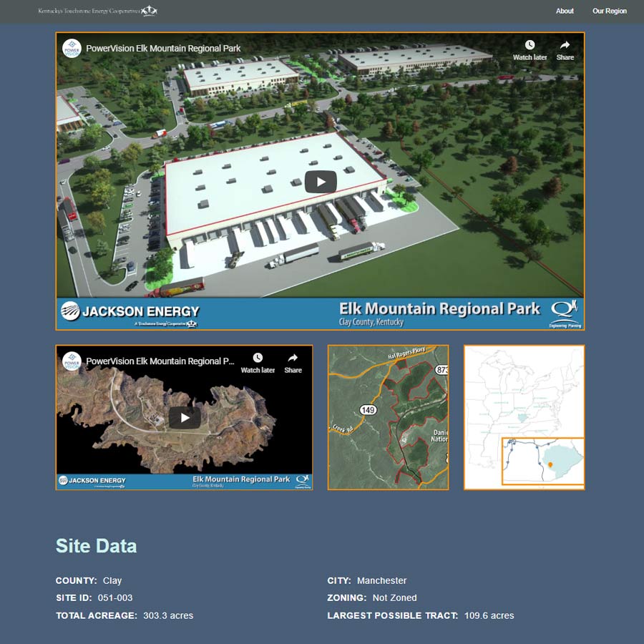Click the Site Data heading

coord(96,546)
